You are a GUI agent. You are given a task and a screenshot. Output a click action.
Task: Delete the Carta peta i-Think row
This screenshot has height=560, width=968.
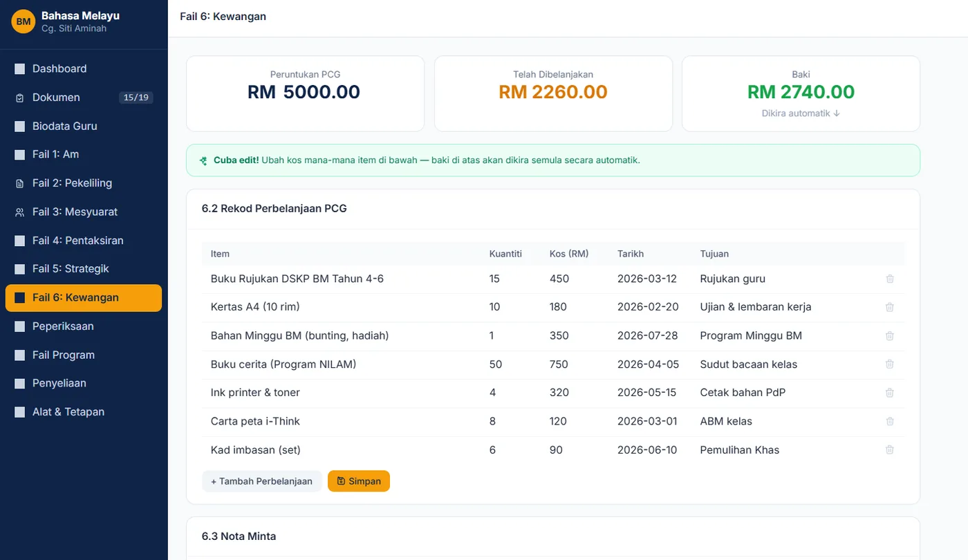[890, 421]
